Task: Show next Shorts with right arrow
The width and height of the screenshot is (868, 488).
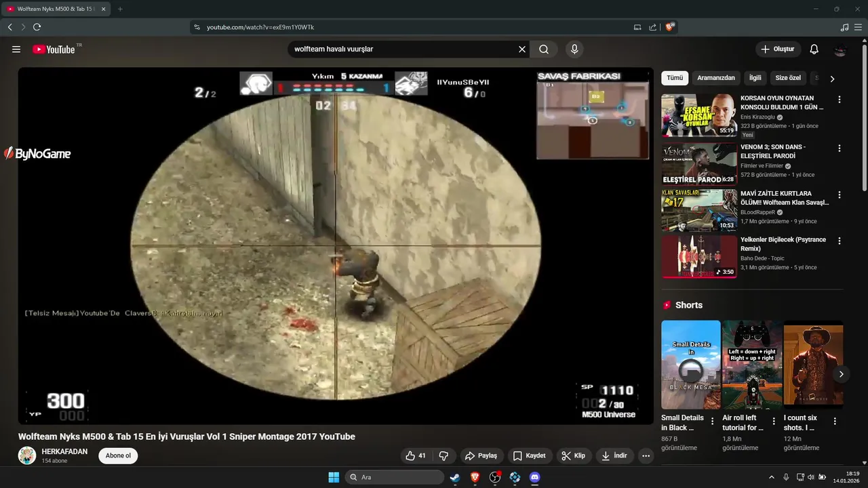Action: pyautogui.click(x=841, y=374)
